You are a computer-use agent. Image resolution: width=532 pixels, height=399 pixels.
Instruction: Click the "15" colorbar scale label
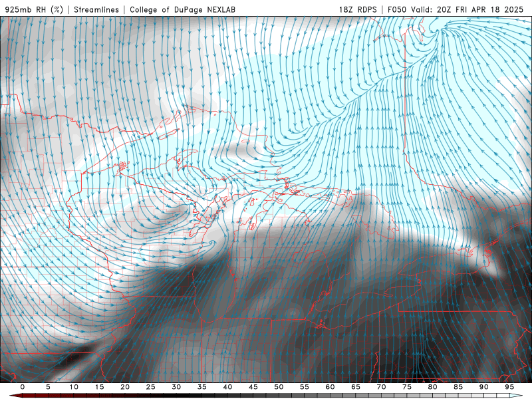point(99,387)
